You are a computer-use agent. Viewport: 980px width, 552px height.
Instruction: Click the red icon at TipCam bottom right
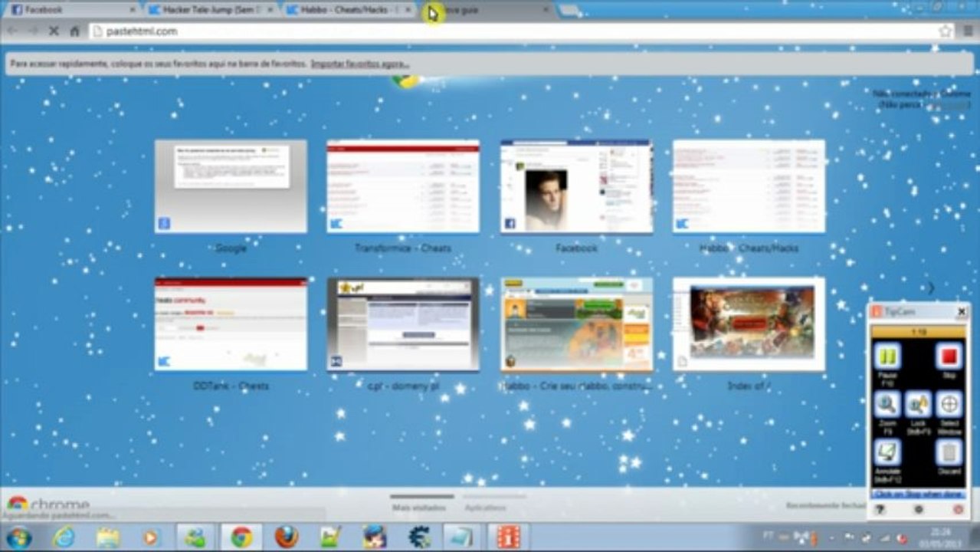(x=958, y=509)
